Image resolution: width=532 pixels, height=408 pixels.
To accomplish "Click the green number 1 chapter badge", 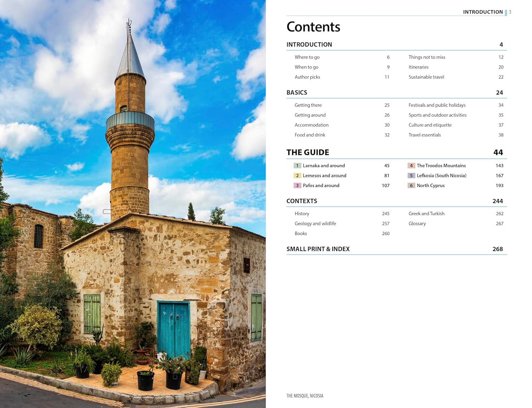I will click(297, 166).
